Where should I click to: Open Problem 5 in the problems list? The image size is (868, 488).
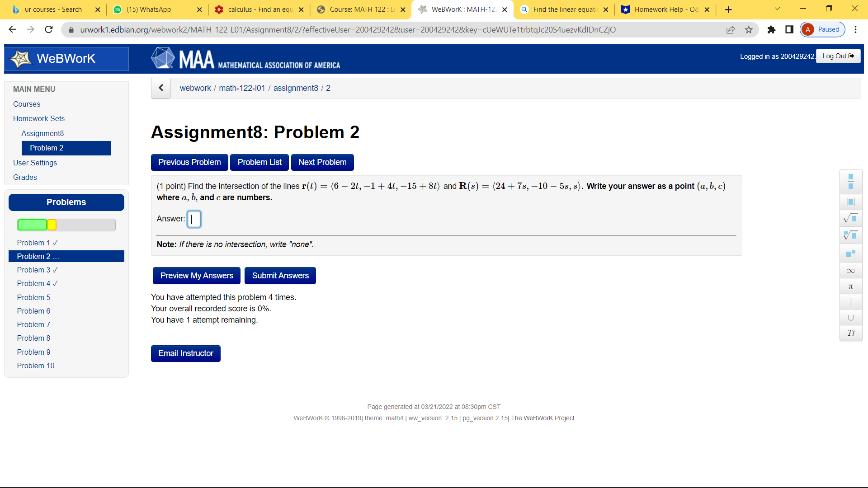click(34, 297)
